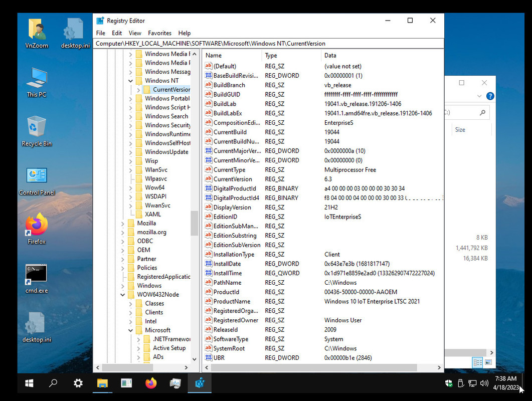This screenshot has width=532, height=401.
Task: Open Settings from the taskbar gear icon
Action: (78, 383)
